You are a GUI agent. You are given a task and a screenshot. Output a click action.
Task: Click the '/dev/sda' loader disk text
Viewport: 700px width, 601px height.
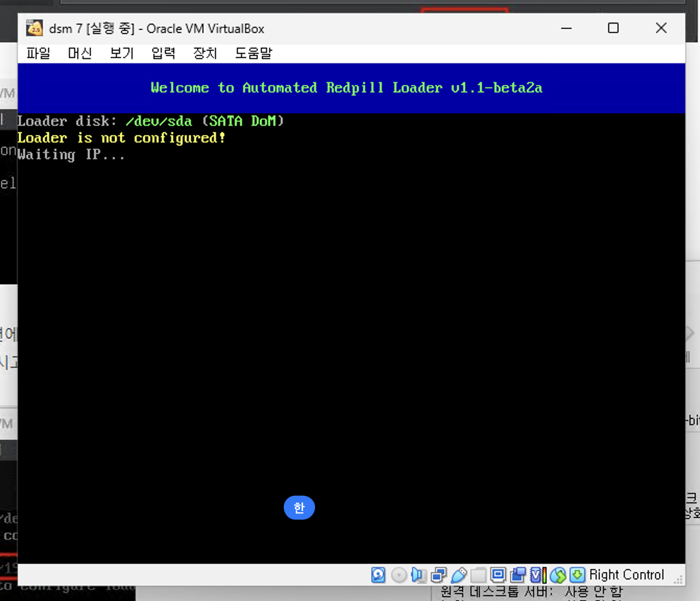pyautogui.click(x=159, y=121)
